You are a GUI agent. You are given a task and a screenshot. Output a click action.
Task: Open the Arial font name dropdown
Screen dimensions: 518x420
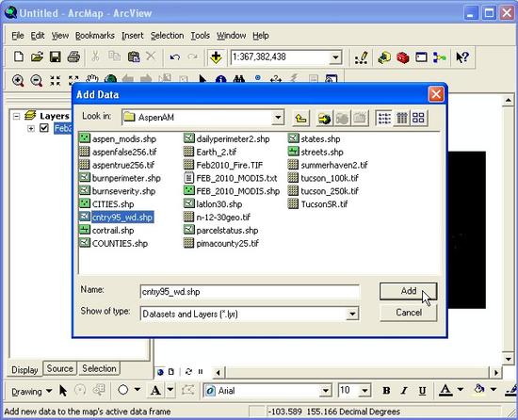(326, 391)
